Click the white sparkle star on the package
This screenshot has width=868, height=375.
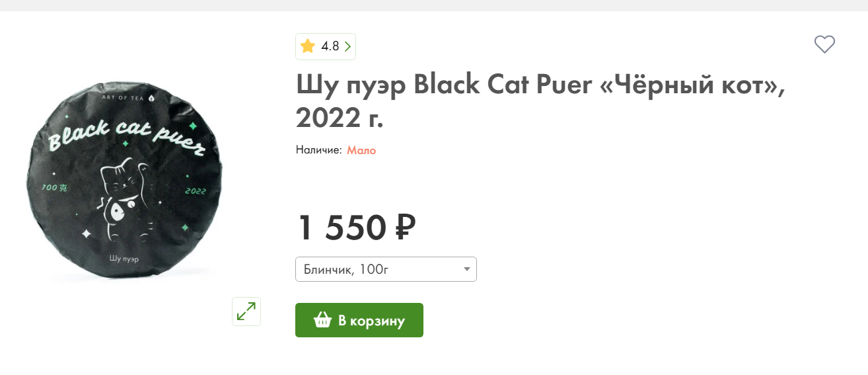coord(86,233)
